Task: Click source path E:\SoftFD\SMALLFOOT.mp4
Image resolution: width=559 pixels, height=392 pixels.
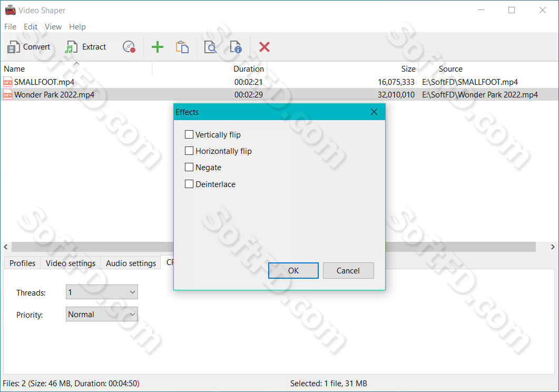Action: (470, 82)
